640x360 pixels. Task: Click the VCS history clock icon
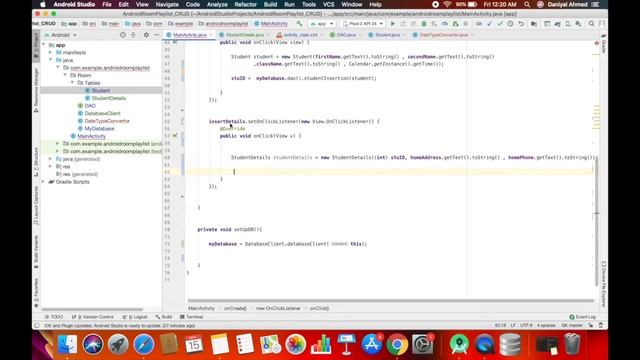(510, 24)
